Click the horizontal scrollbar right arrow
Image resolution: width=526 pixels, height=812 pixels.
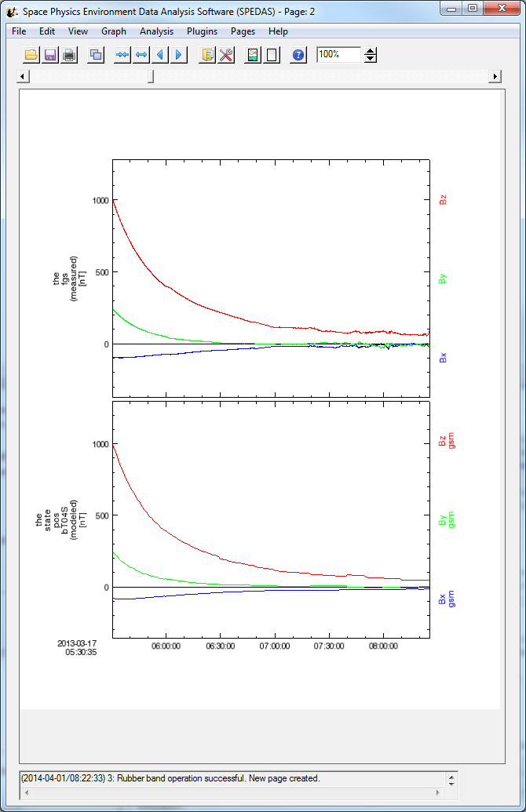click(495, 76)
